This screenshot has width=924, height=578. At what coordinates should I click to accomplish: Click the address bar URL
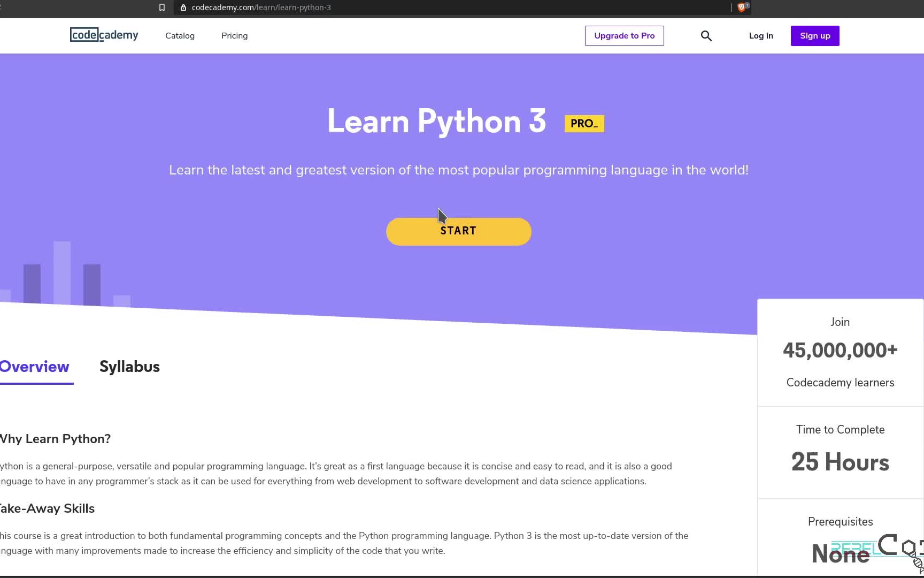pos(261,7)
